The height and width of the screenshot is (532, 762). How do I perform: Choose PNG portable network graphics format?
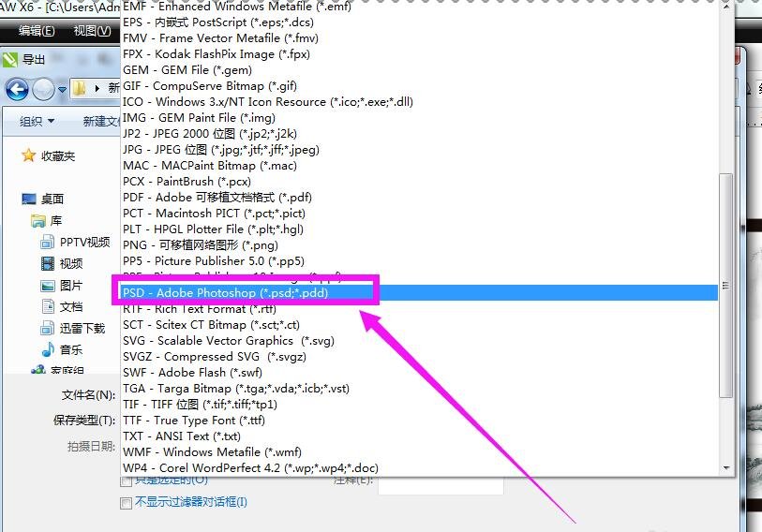click(419, 245)
